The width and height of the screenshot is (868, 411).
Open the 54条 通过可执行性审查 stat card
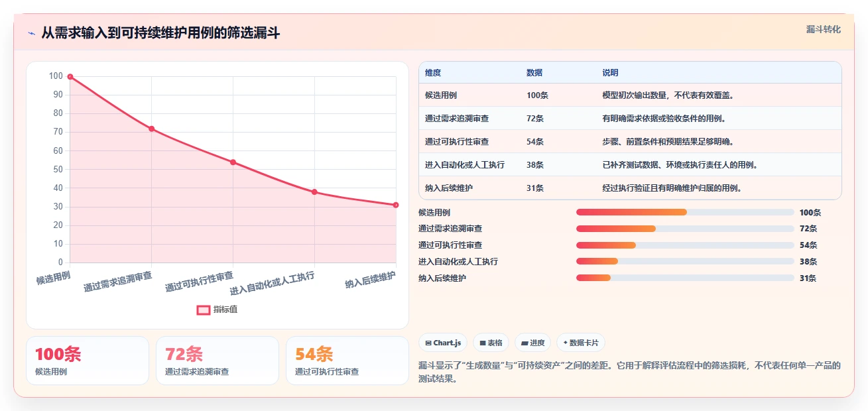(347, 361)
